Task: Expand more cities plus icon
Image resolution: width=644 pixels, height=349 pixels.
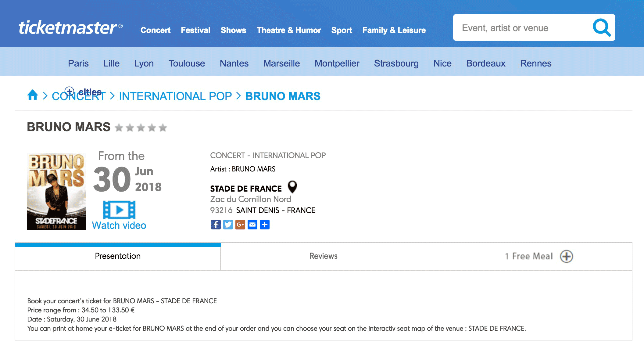Action: pos(70,91)
